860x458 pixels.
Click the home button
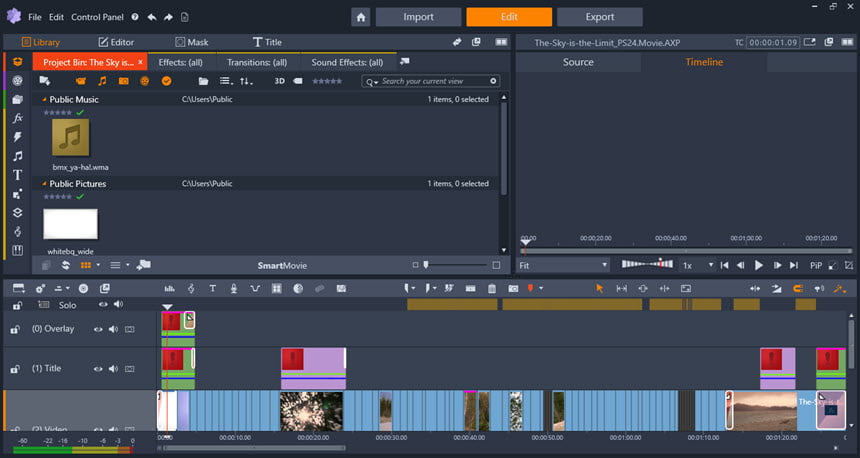[x=361, y=17]
